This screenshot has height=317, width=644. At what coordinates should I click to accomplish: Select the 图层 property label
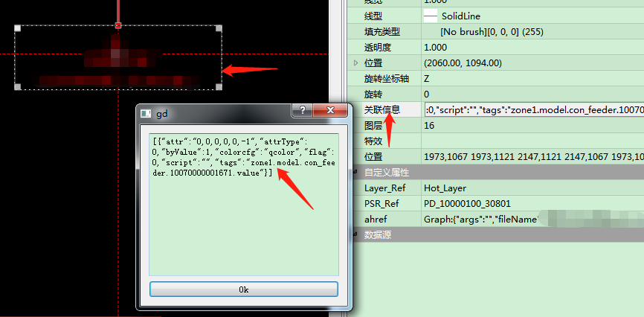tap(373, 126)
